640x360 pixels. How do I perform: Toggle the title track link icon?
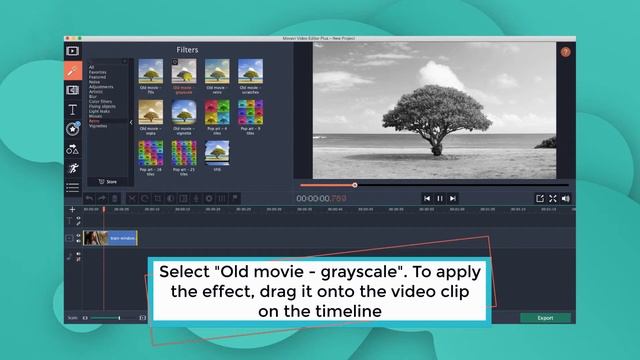[x=78, y=223]
